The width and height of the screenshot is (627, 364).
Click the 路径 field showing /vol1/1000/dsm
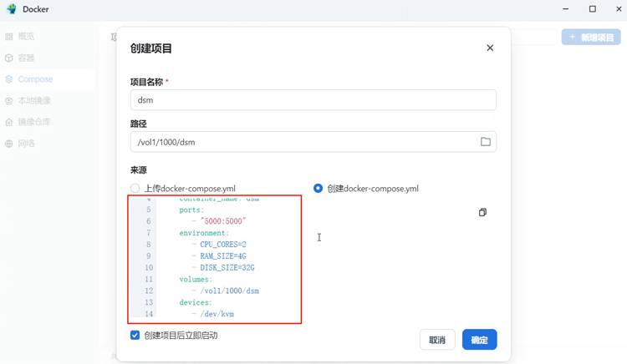313,142
